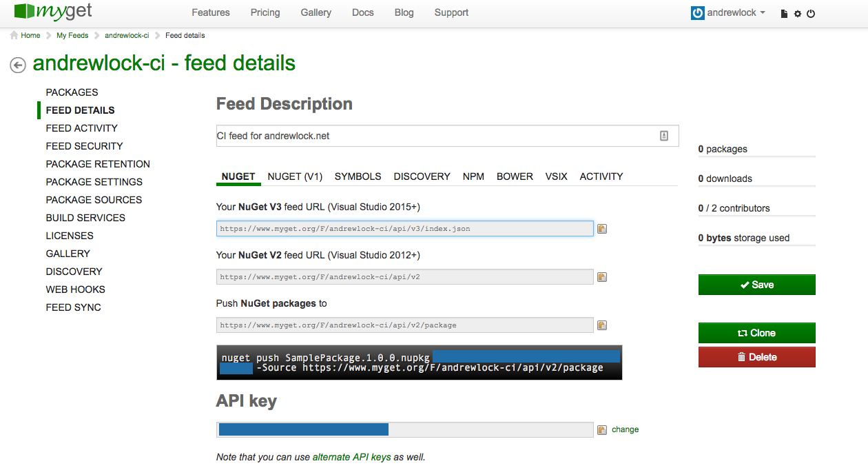This screenshot has height=468, width=868.
Task: Click the power logout icon in top bar
Action: click(811, 14)
